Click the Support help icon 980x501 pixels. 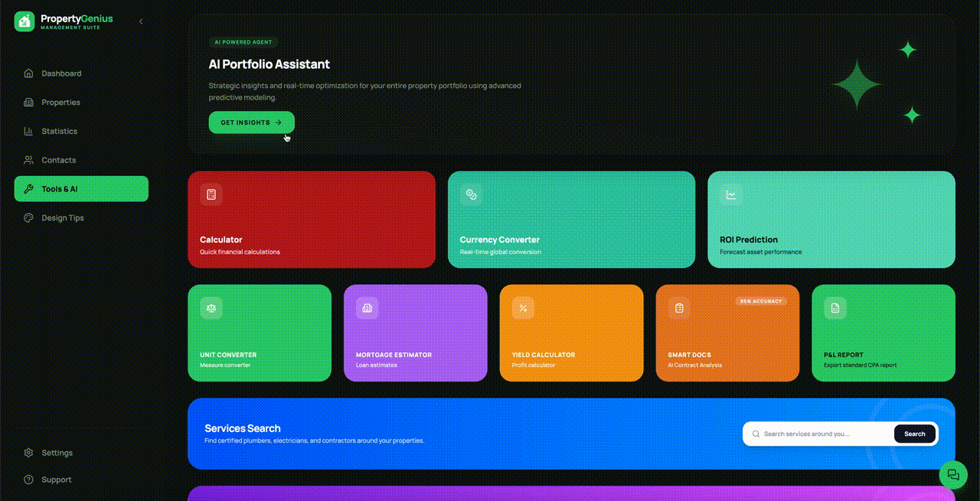coord(28,480)
